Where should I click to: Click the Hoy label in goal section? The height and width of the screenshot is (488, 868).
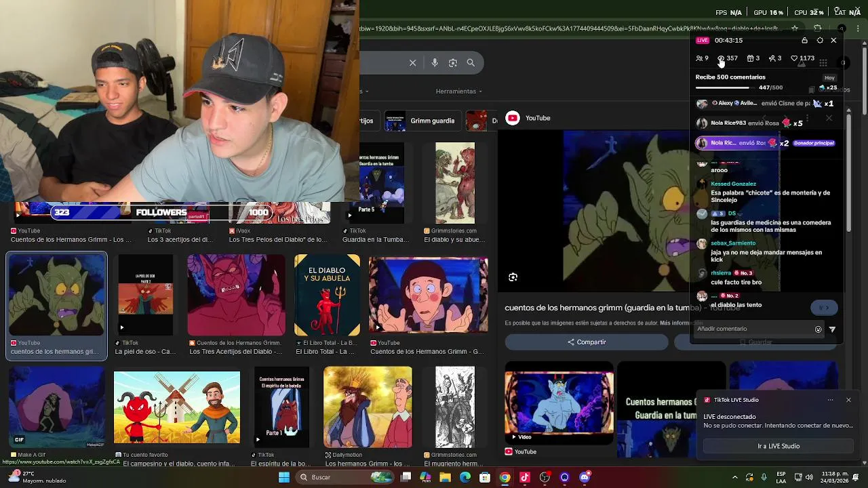829,78
